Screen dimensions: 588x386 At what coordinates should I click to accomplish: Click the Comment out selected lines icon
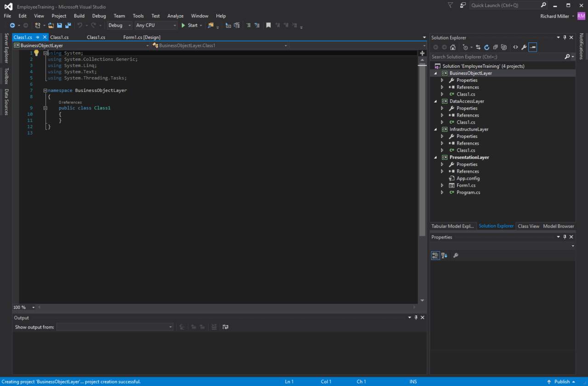tap(249, 25)
